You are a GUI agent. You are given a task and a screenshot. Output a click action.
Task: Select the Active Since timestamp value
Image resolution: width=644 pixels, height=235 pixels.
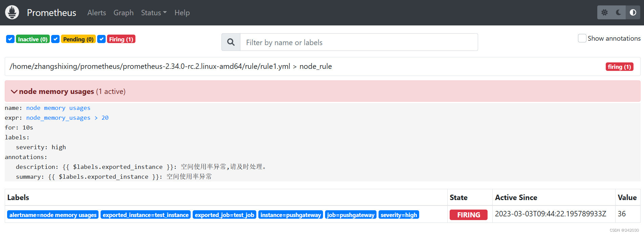tap(551, 214)
